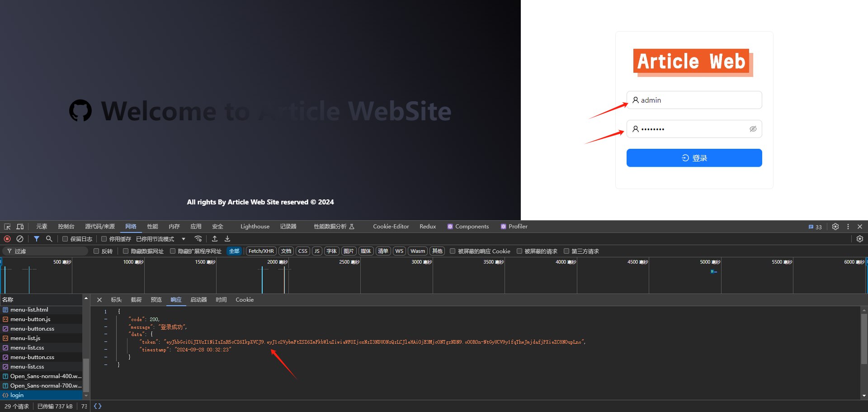Open request Preview tab
Viewport: 868px width, 412px height.
[x=156, y=300]
